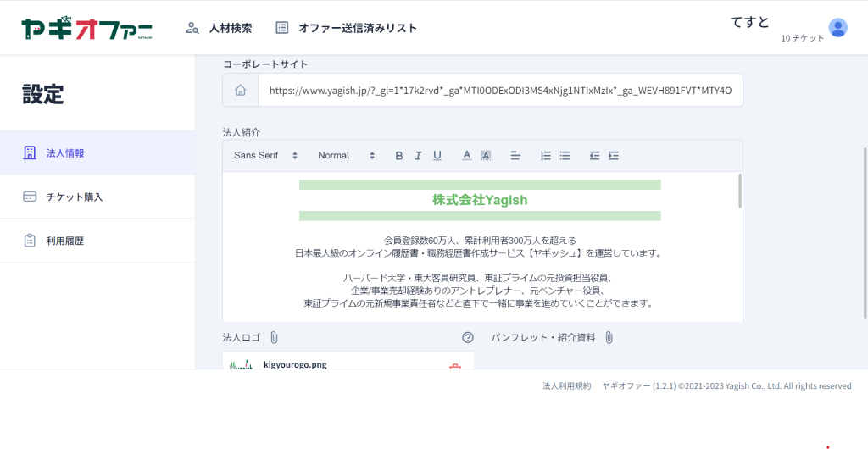Click the card icon next to チケット購入
This screenshot has height=449, width=868.
[x=30, y=197]
